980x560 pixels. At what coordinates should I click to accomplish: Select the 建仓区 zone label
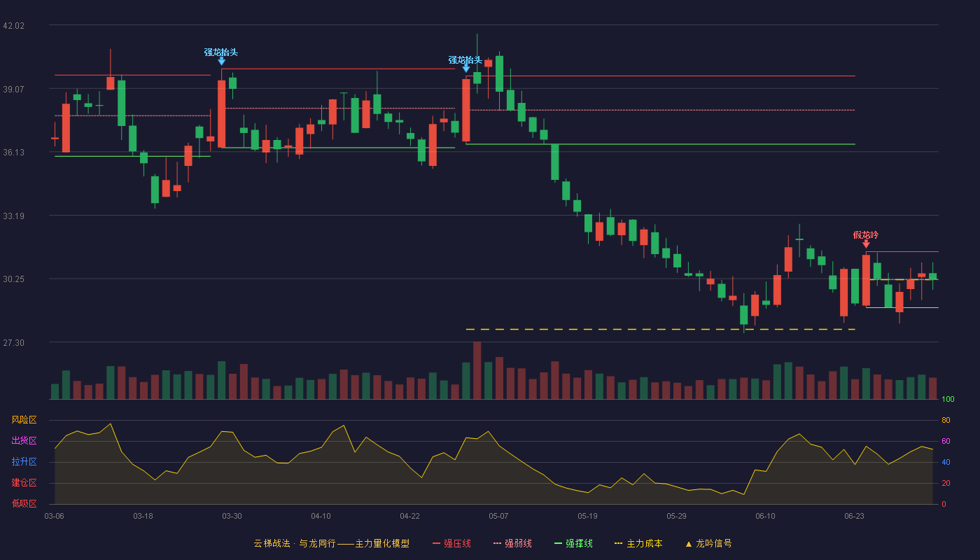click(24, 483)
